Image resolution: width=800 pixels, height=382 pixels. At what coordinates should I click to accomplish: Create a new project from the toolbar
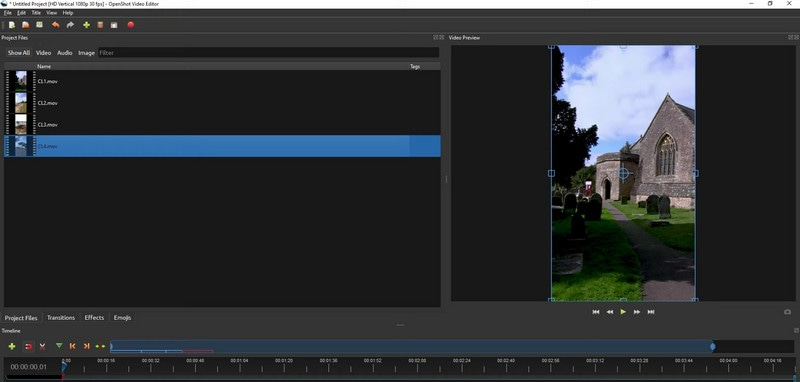click(12, 24)
